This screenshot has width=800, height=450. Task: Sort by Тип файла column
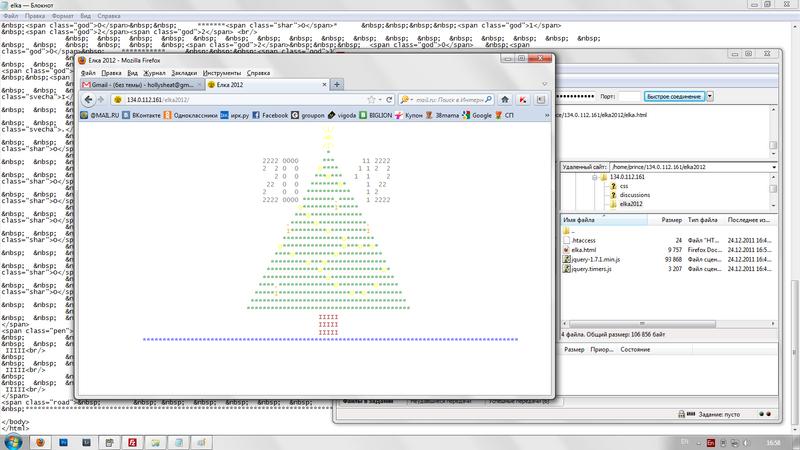click(703, 220)
